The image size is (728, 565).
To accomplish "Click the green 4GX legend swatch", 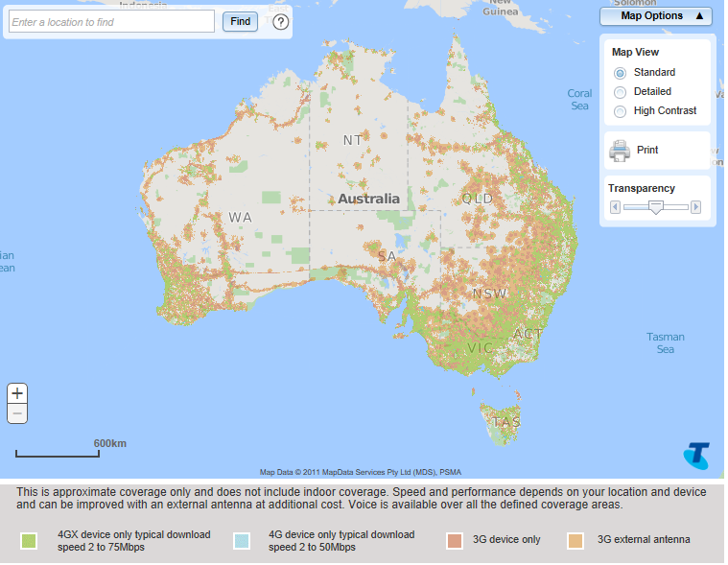I will coord(29,541).
